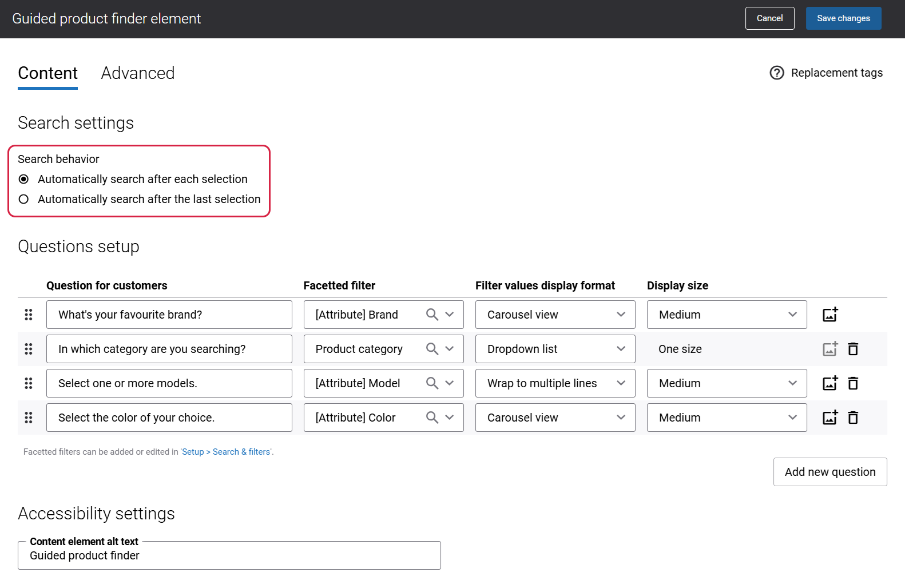
Task: Expand the Product category filter dropdown arrow
Action: coord(450,349)
